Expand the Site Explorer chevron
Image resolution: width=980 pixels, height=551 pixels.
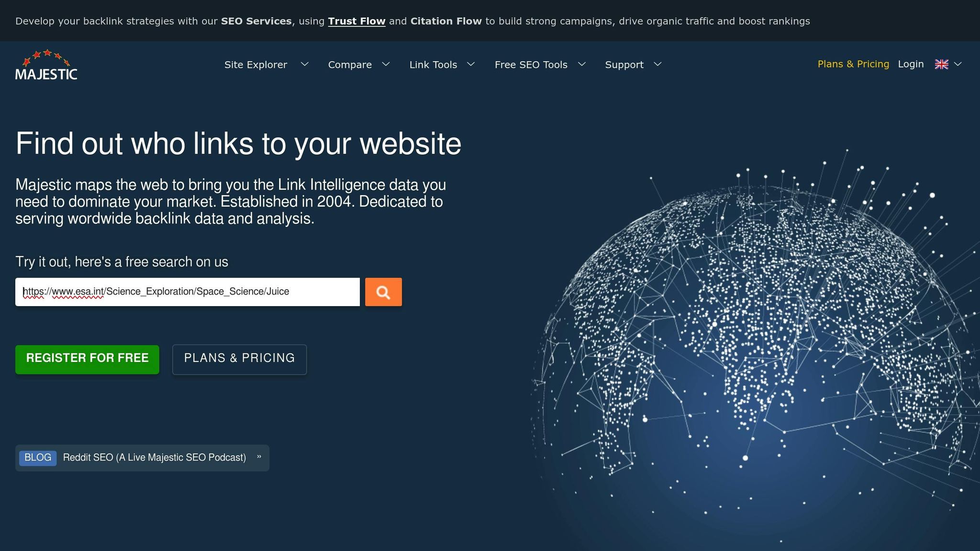[x=304, y=64]
